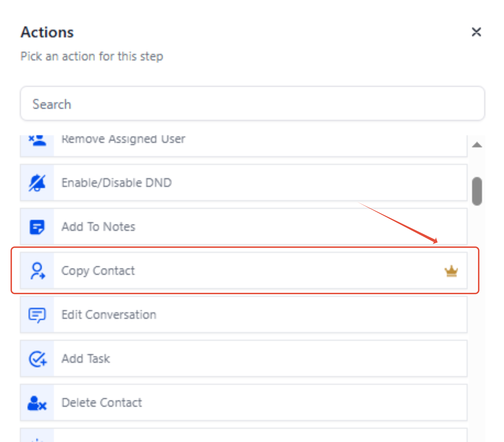Close the Actions panel
504x442 pixels.
click(x=476, y=32)
